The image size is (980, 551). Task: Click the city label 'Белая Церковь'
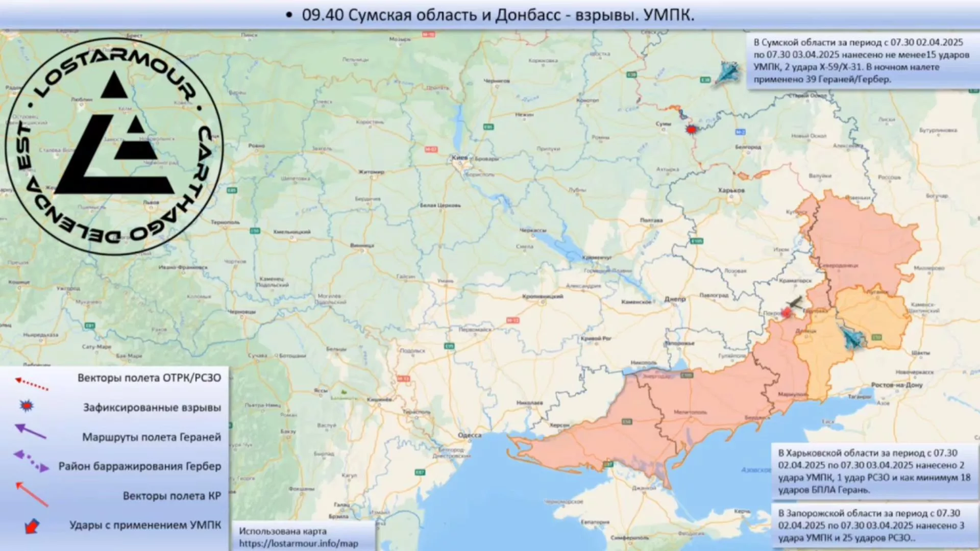[440, 206]
